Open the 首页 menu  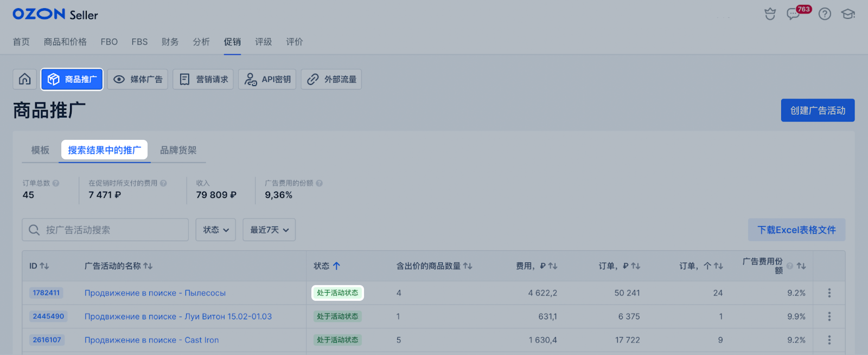pos(21,42)
